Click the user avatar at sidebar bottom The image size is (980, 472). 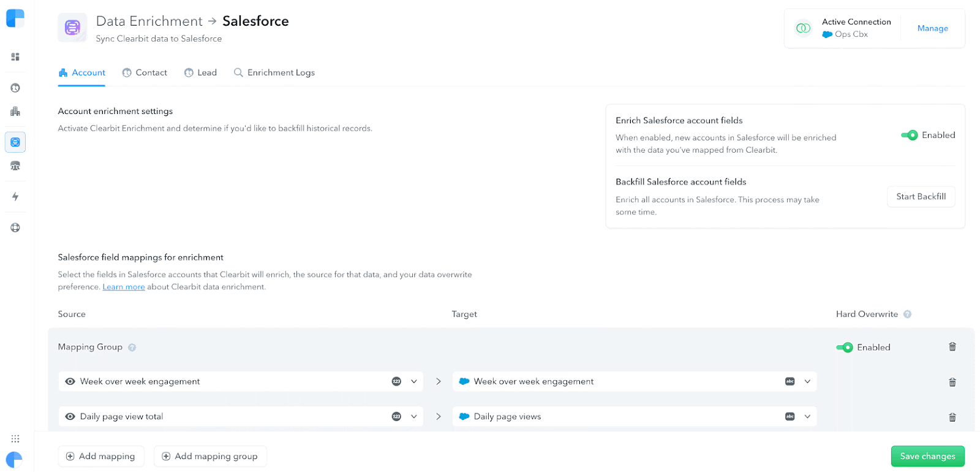[14, 460]
